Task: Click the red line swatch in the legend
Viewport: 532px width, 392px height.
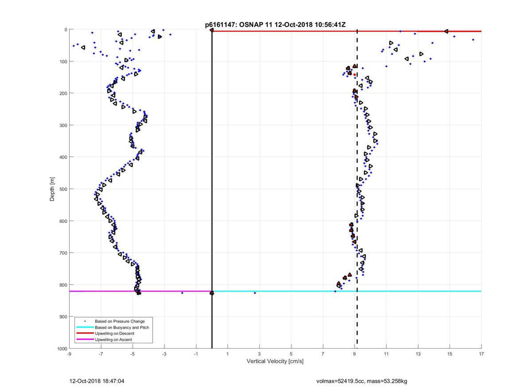Action: pyautogui.click(x=85, y=333)
